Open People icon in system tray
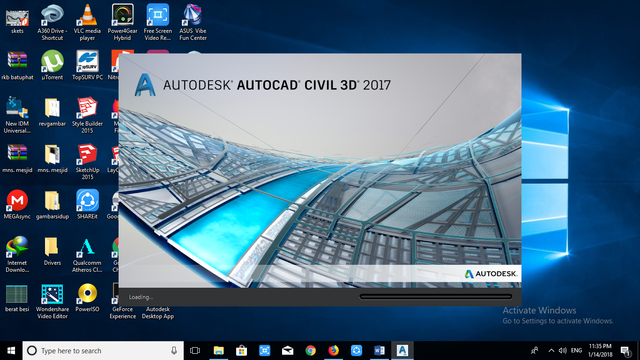Viewport: 640px width, 360px height. coord(534,351)
